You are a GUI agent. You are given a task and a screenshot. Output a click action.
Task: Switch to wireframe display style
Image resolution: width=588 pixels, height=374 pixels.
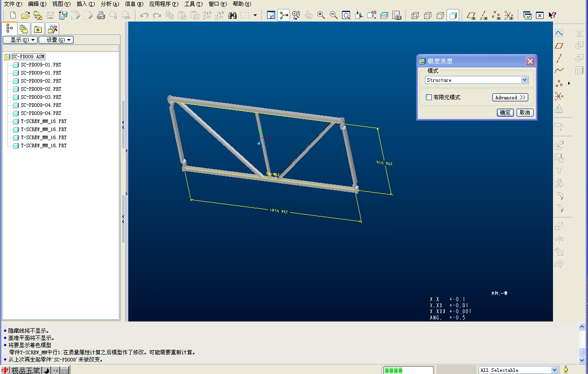click(x=415, y=15)
